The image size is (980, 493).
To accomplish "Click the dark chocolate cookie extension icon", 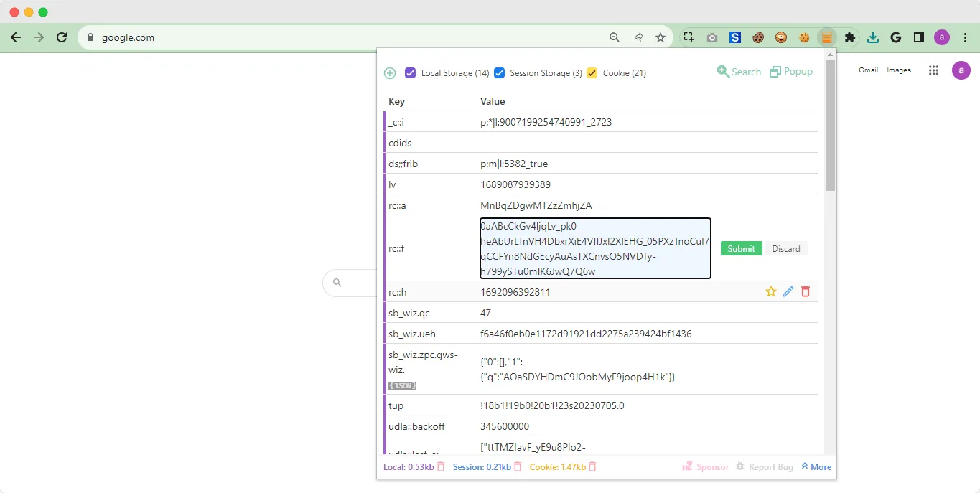I will (758, 37).
